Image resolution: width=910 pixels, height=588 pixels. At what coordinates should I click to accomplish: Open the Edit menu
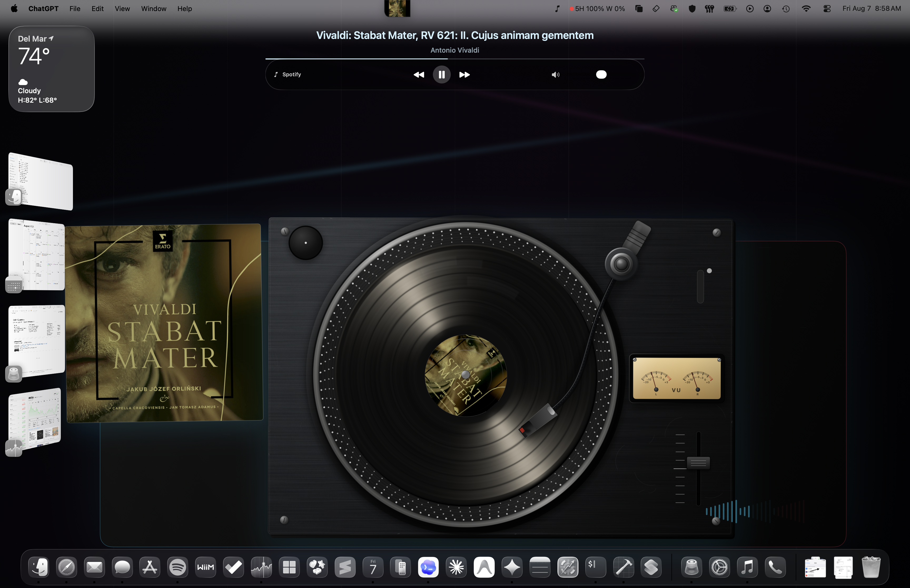(97, 8)
